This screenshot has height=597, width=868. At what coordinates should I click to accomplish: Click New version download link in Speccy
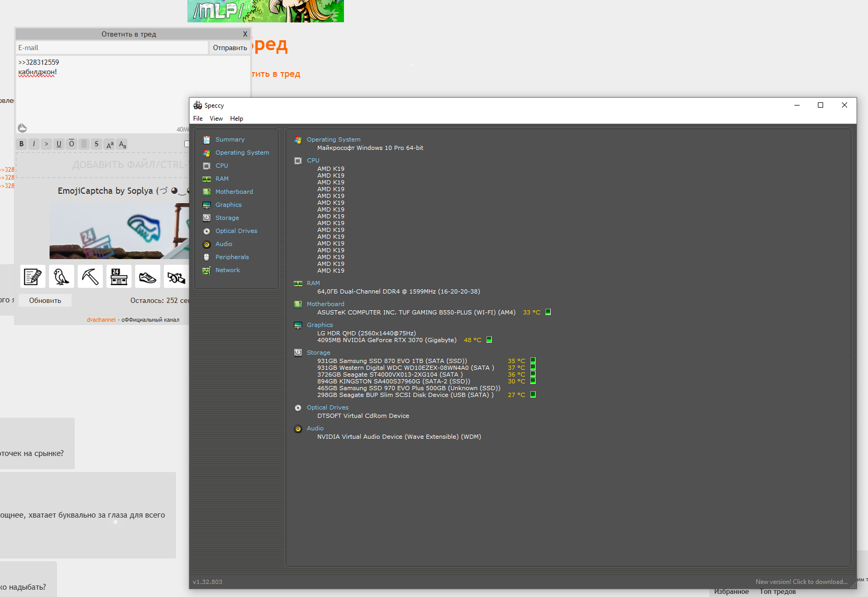[801, 582]
